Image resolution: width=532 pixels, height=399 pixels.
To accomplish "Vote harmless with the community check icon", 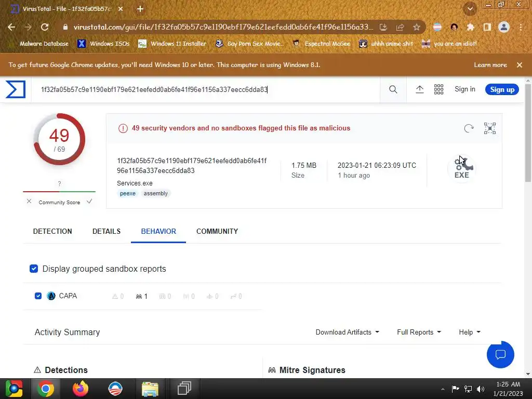I will click(89, 202).
